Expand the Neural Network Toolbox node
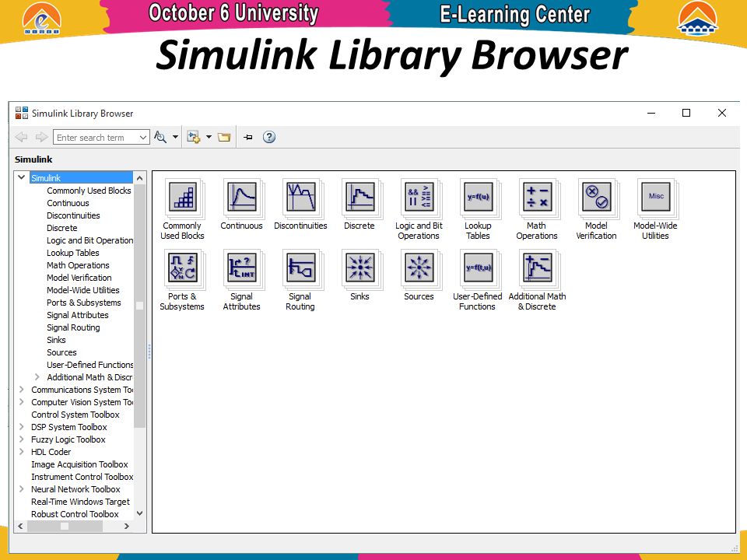Viewport: 747px width, 560px height. [22, 488]
